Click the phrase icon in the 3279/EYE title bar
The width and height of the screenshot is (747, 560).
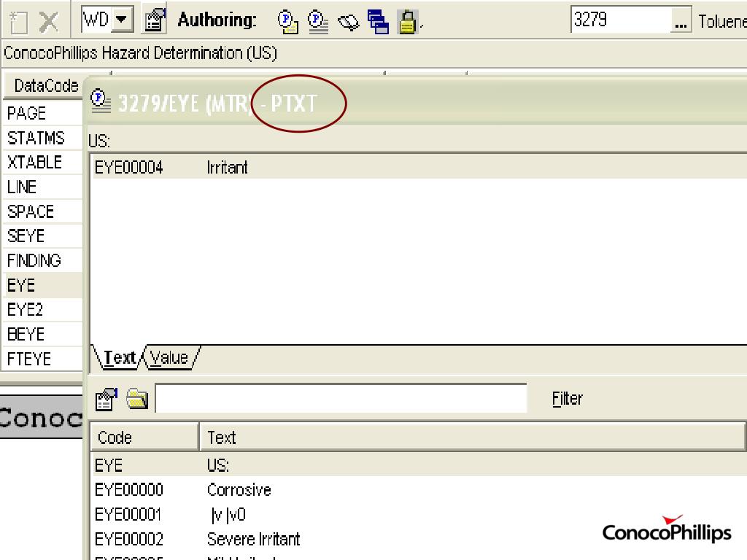pos(101,101)
